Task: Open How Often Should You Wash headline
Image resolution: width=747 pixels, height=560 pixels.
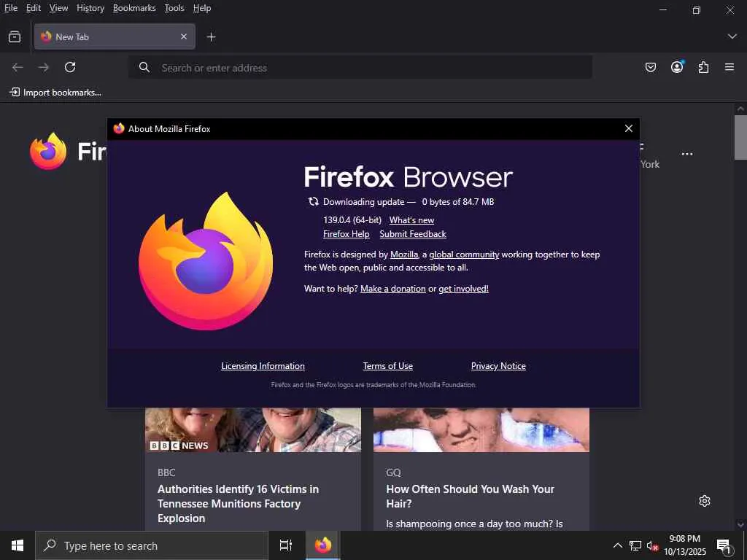Action: (x=471, y=496)
